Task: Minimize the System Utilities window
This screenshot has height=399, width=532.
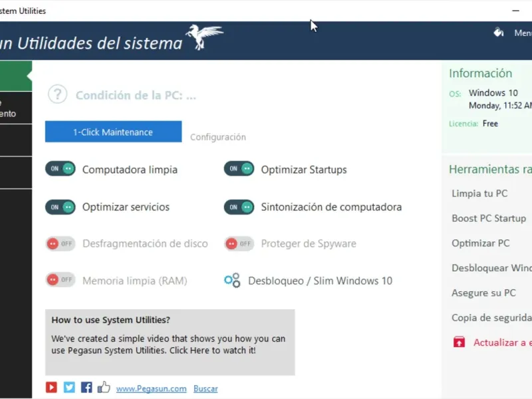Action: pyautogui.click(x=516, y=11)
